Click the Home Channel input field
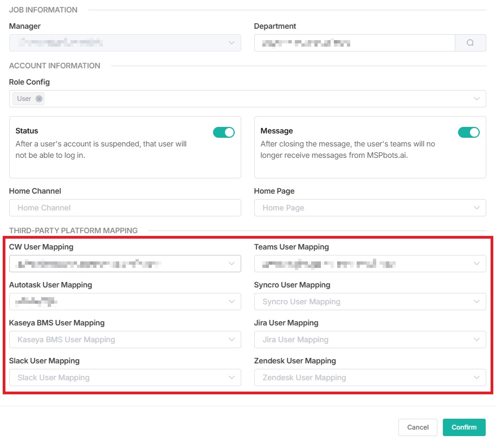 pyautogui.click(x=125, y=208)
